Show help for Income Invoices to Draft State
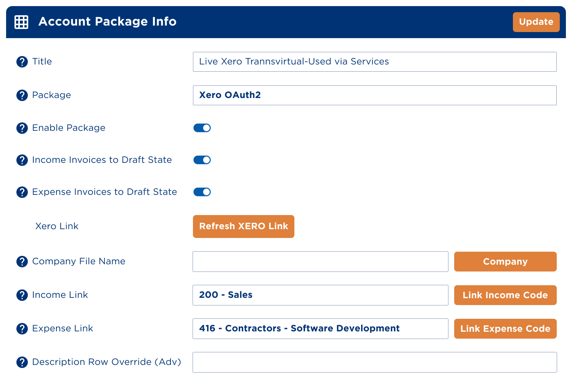The width and height of the screenshot is (572, 392). click(22, 160)
